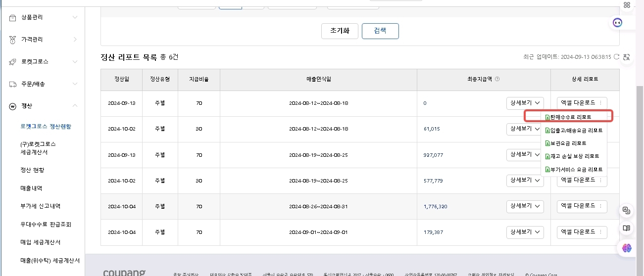Click the purple chatbot face icon
Viewport: 644px width, 276px height.
click(617, 22)
